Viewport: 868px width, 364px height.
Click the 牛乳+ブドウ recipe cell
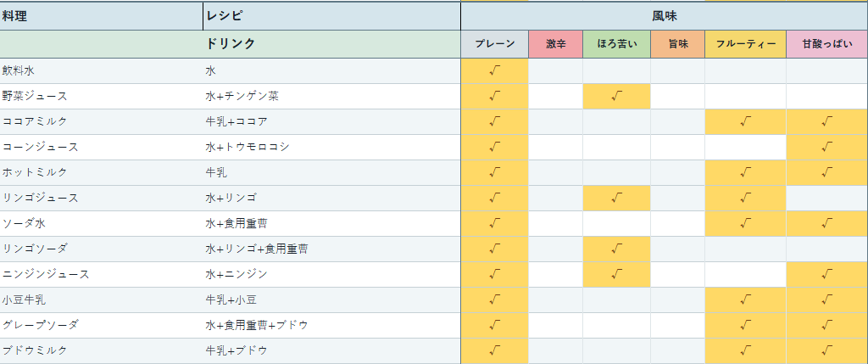331,351
